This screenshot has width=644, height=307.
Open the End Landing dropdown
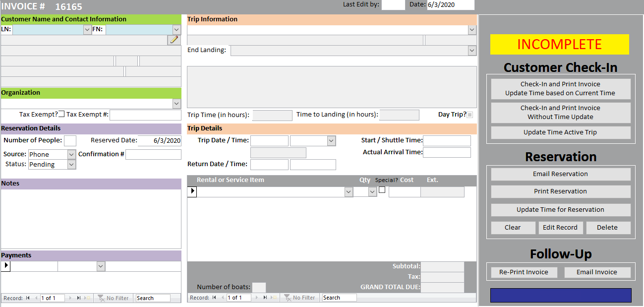(x=471, y=51)
